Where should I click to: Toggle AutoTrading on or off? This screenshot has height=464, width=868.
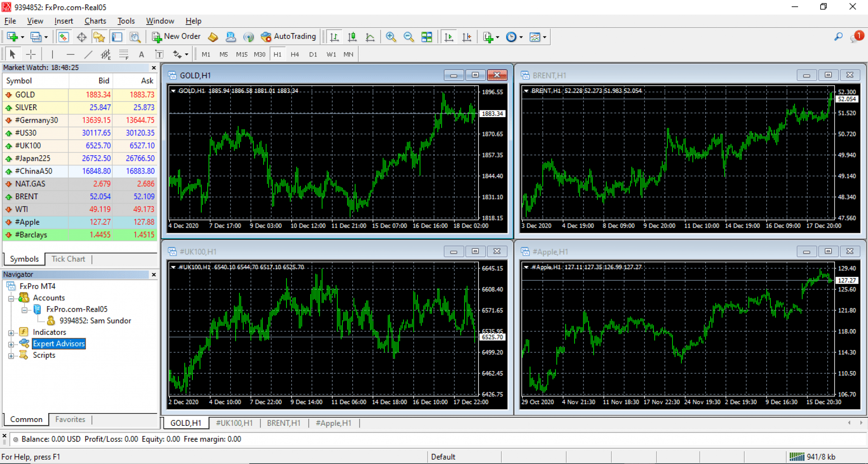pyautogui.click(x=289, y=37)
